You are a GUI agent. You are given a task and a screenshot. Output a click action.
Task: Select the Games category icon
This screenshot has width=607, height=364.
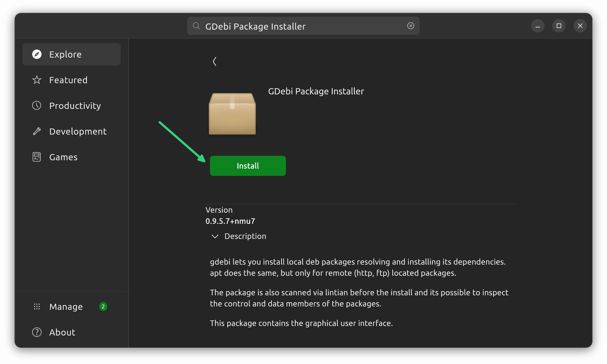tap(36, 157)
